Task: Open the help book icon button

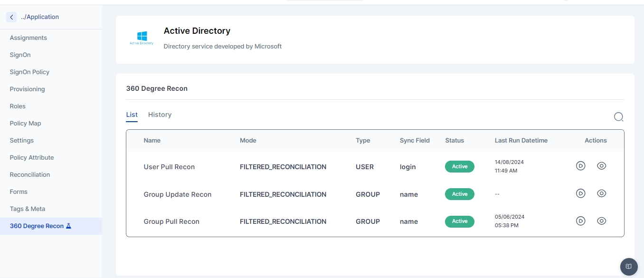Action: pos(629,267)
